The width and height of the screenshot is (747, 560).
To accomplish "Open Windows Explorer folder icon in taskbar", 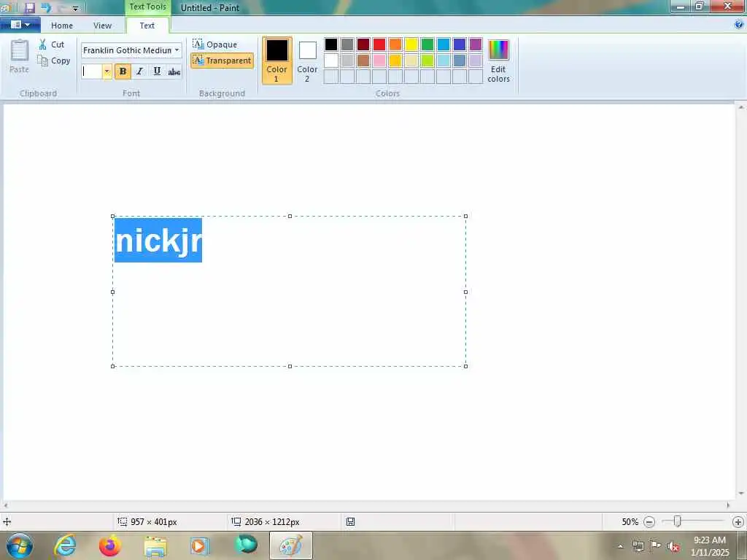I will [x=155, y=546].
